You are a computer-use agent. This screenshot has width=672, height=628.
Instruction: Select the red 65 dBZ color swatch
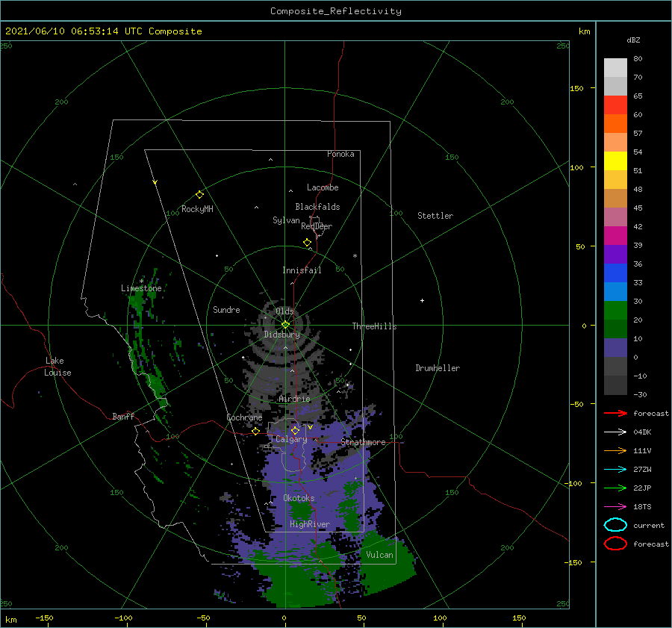[x=615, y=105]
